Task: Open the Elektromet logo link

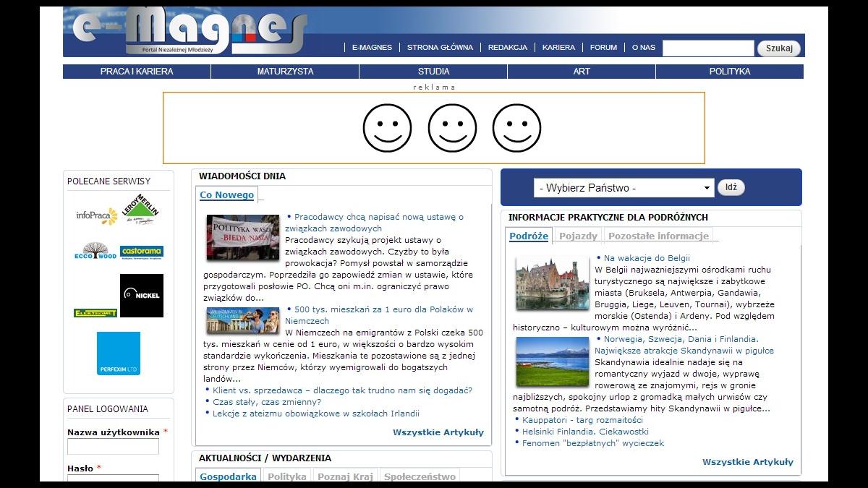Action: [95, 313]
